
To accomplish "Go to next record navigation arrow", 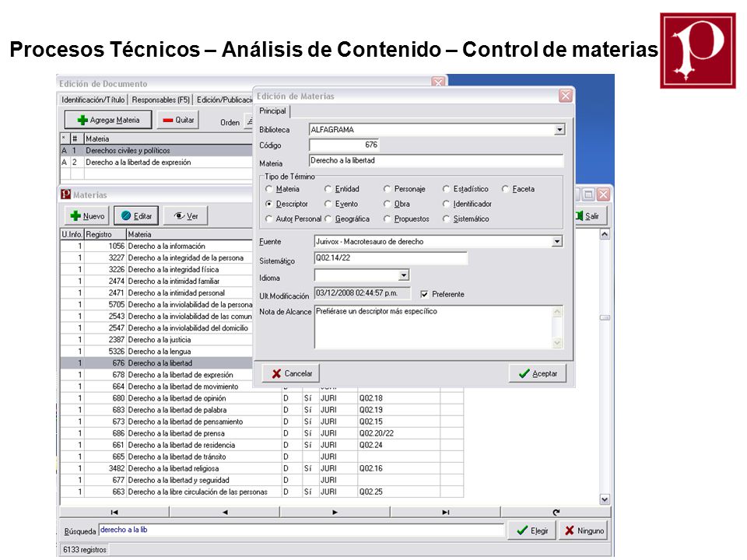I will 335,512.
